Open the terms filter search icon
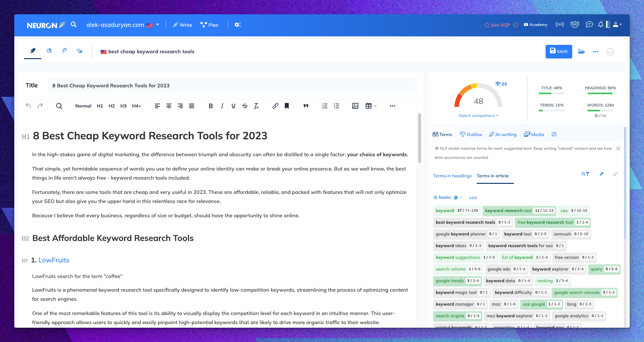 pos(585,174)
